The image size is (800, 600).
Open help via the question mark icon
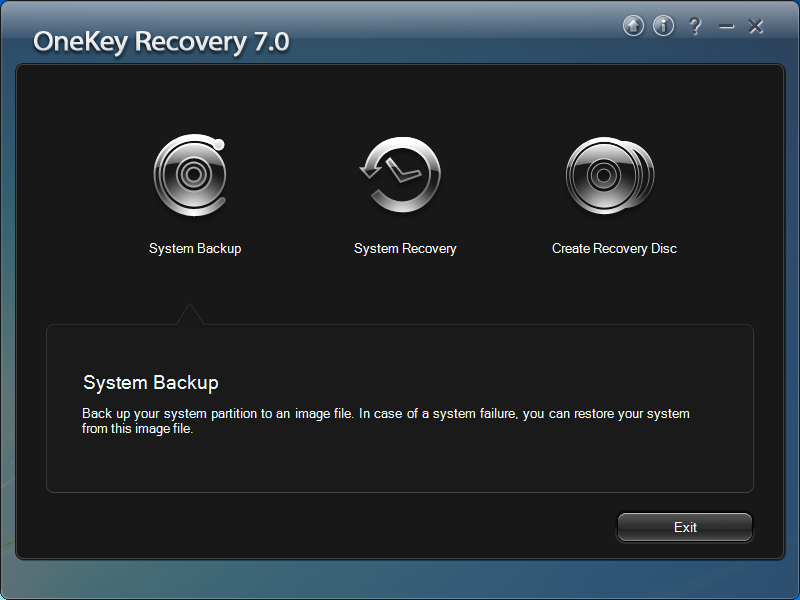[695, 27]
